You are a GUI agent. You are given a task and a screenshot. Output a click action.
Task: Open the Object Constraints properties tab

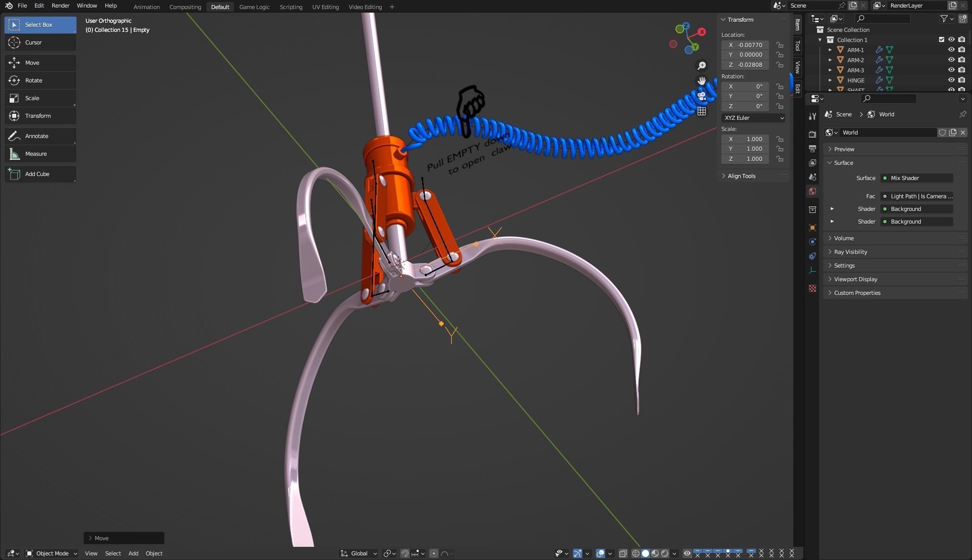[813, 256]
